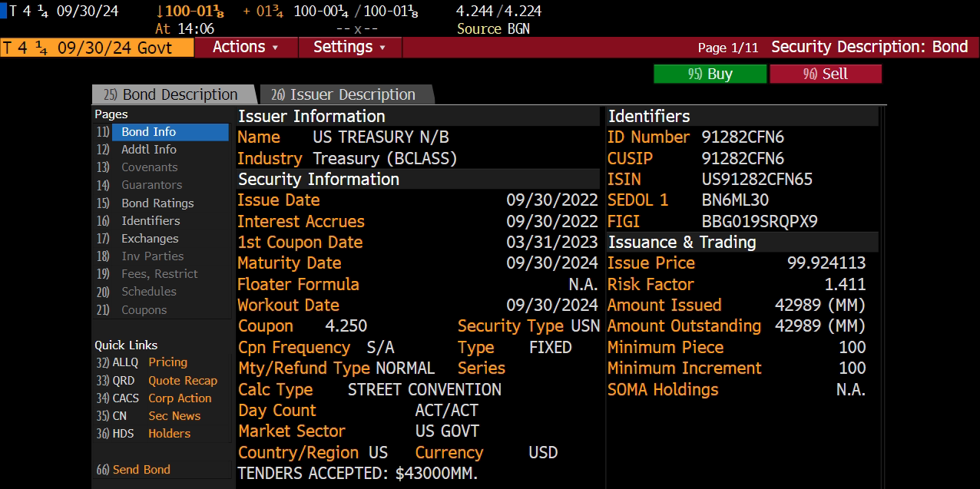Click the Issue Date value 09/30/2022

coord(551,200)
